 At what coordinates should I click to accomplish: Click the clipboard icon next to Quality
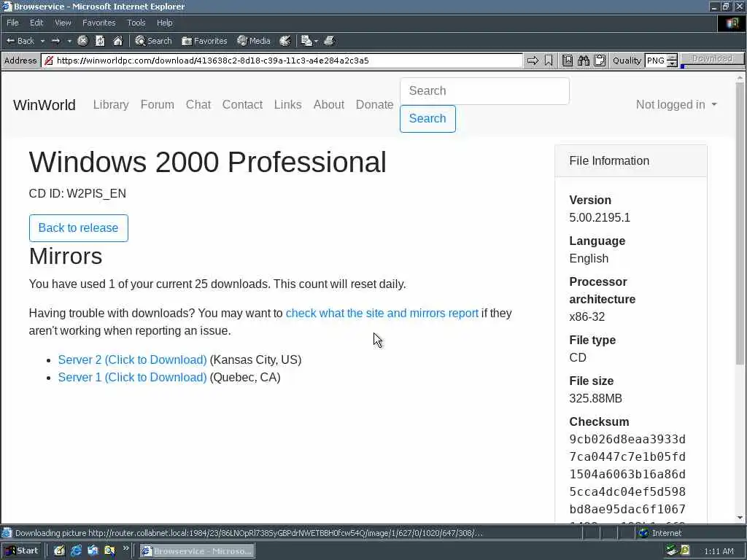(600, 61)
